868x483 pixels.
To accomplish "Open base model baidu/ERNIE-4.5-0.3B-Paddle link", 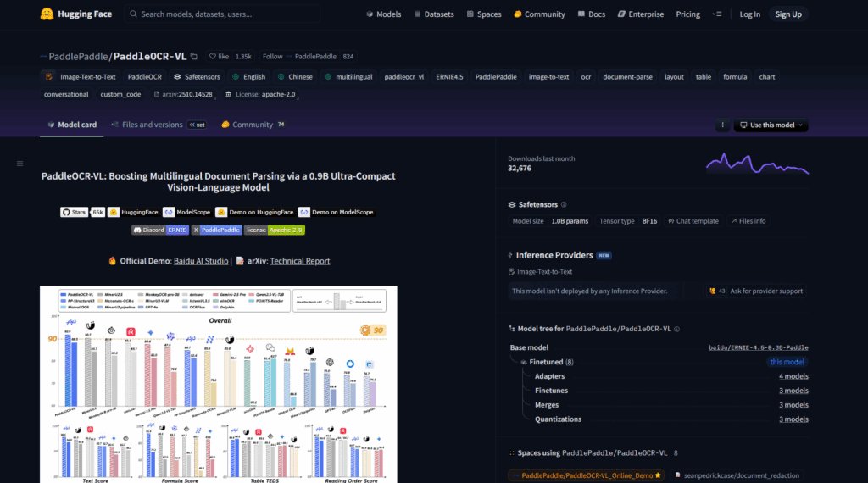I will point(759,348).
